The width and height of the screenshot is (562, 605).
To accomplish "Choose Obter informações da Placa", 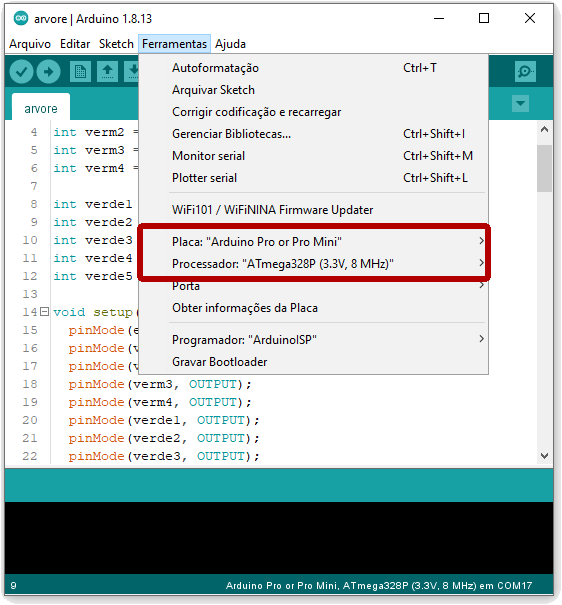I will (313, 308).
